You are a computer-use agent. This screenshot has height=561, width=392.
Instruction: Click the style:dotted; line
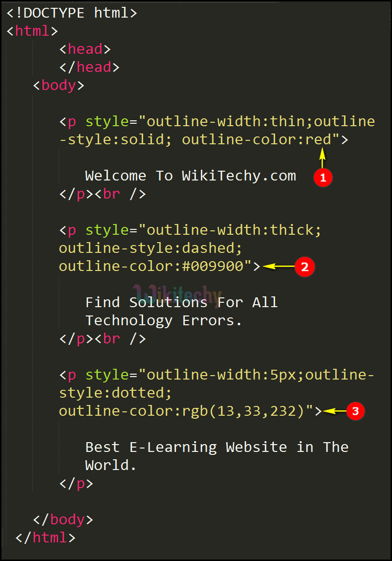pos(115,393)
